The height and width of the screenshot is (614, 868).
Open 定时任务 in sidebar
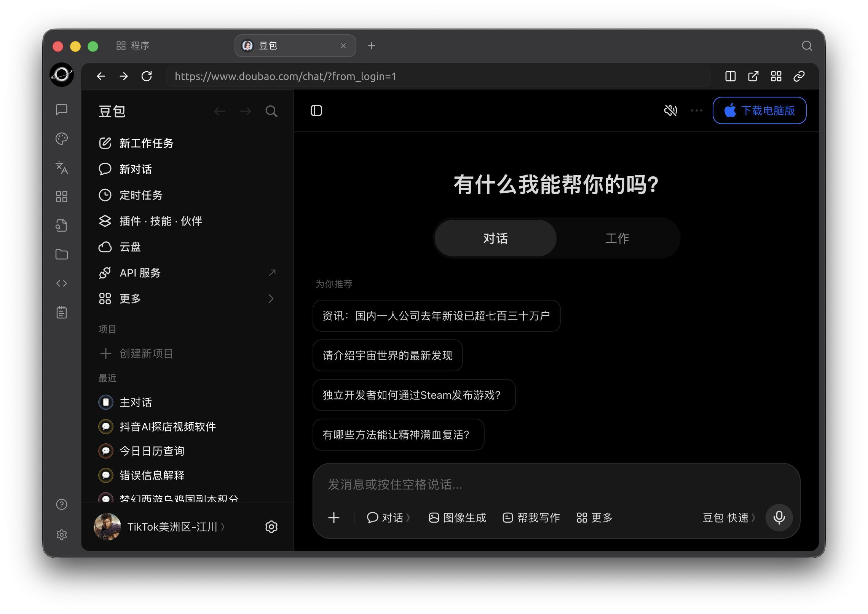click(187, 195)
